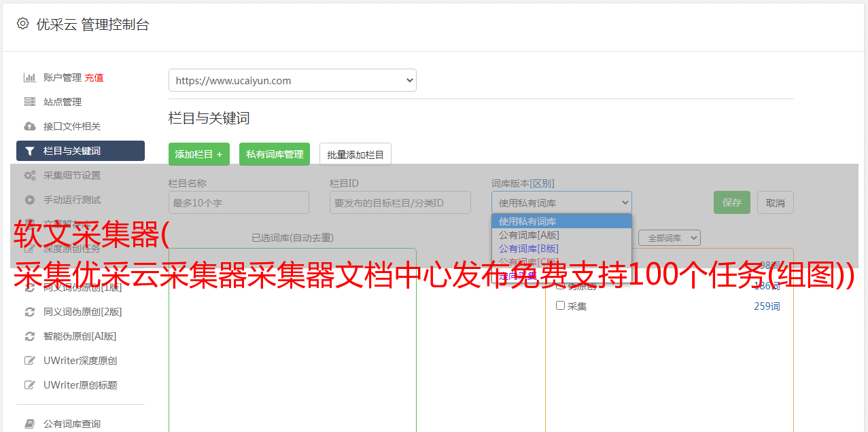Click the green 添加栏目 + button
This screenshot has height=432, width=868.
199,154
